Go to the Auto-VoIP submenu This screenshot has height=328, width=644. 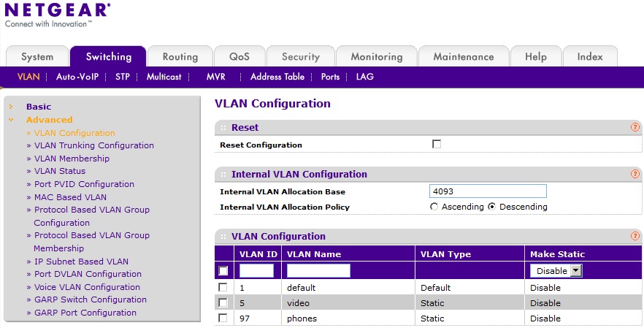pyautogui.click(x=77, y=77)
